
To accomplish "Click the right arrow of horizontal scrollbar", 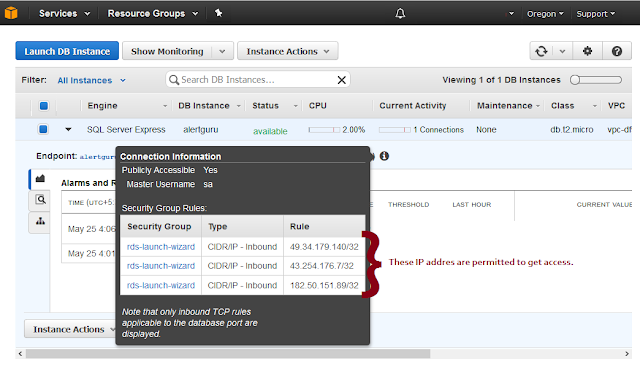I will point(627,354).
